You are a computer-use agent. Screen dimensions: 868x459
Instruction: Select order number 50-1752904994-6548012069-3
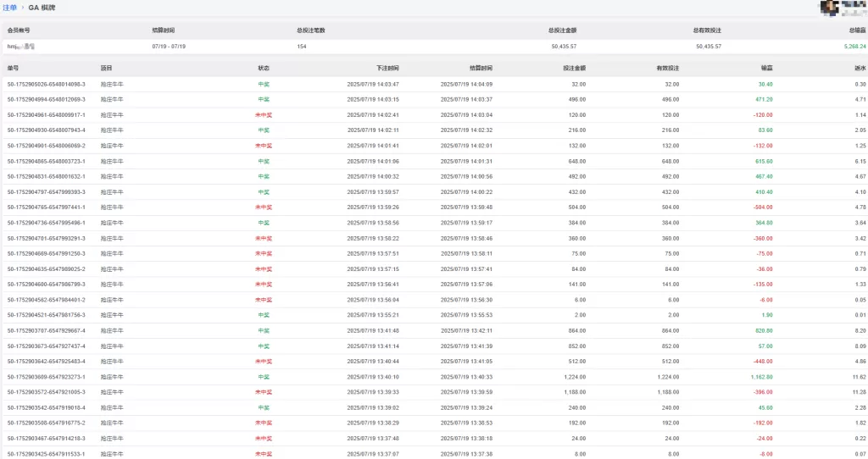pyautogui.click(x=47, y=100)
